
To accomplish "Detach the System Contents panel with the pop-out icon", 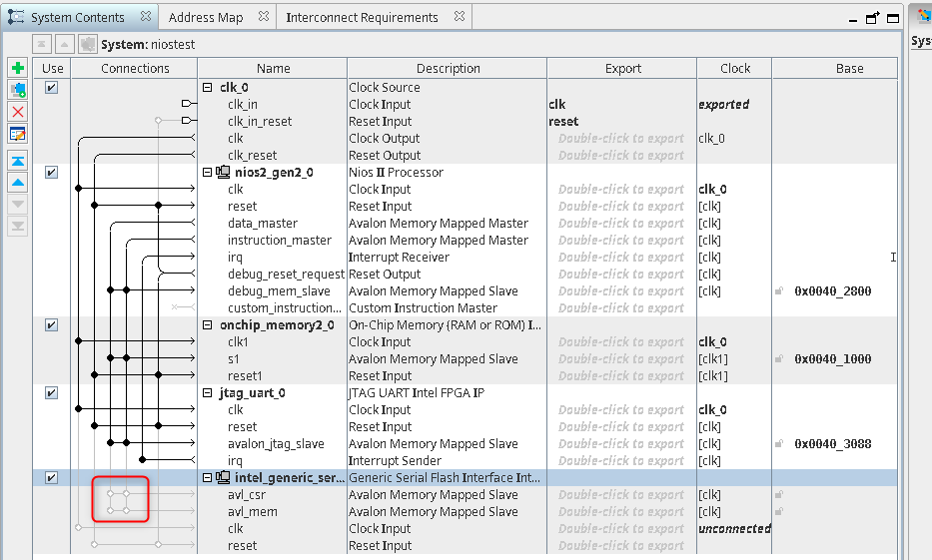I will 872,18.
